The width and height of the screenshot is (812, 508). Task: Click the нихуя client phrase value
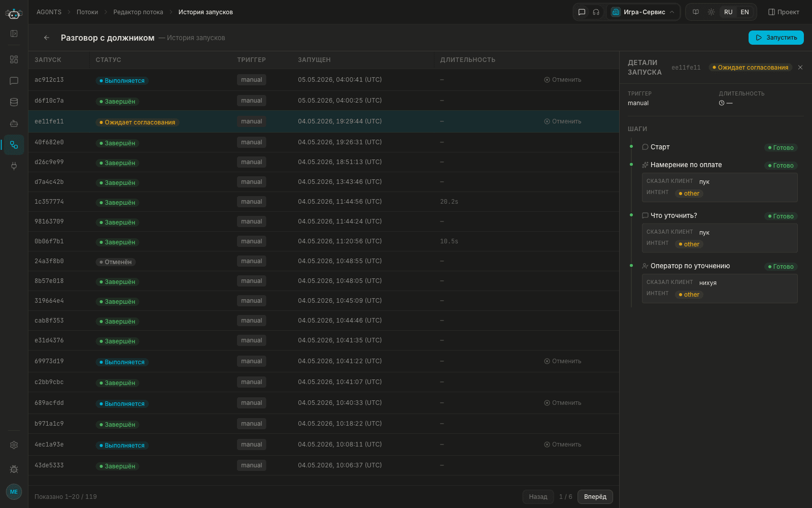[x=708, y=283]
